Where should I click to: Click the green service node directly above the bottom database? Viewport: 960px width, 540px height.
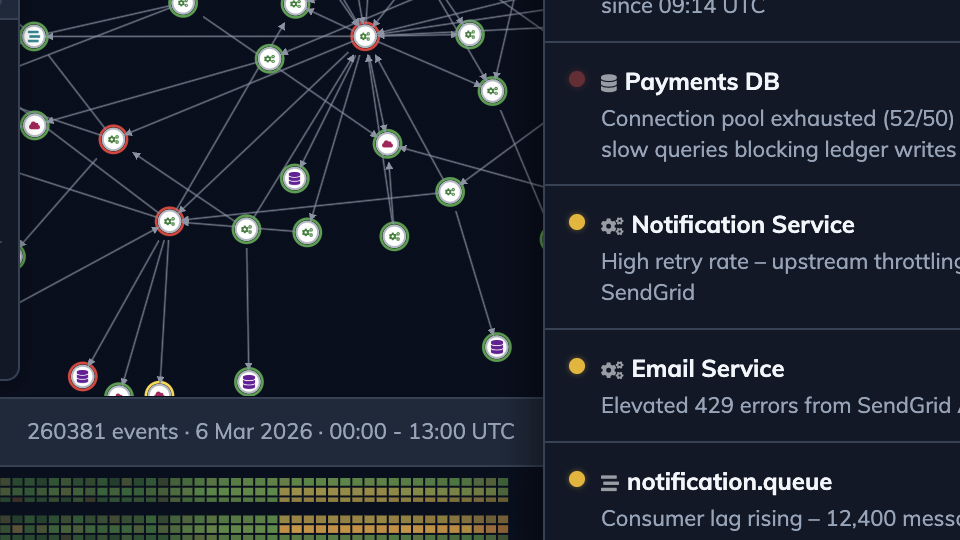click(246, 230)
